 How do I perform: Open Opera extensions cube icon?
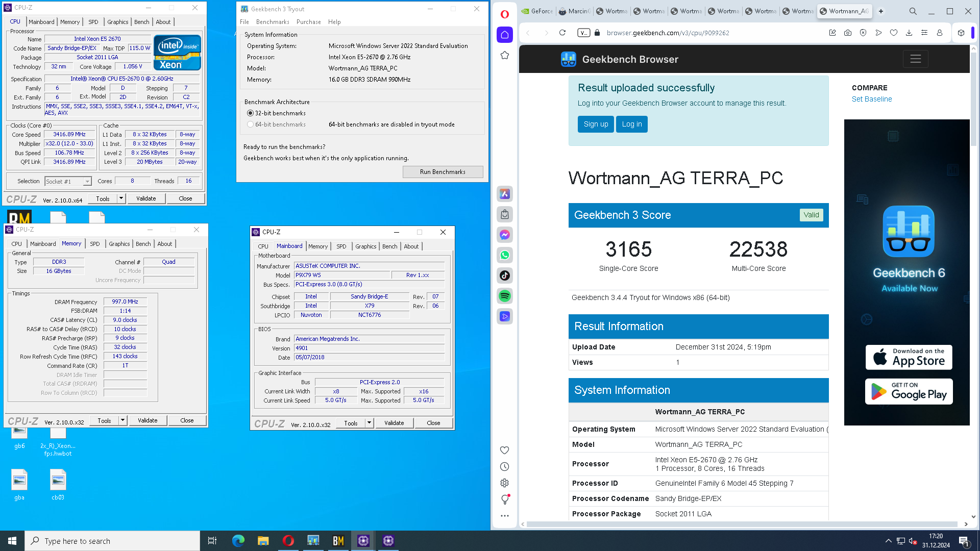point(961,33)
